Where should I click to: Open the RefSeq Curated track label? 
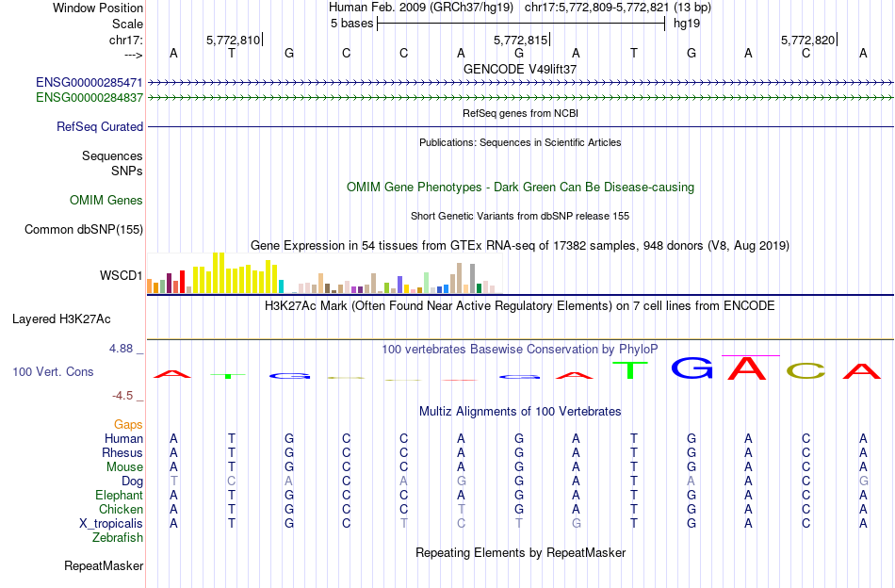[100, 126]
